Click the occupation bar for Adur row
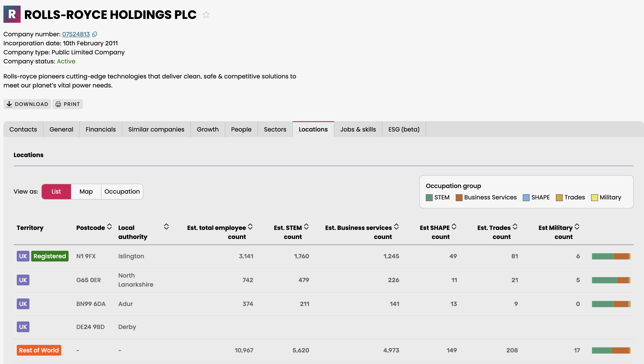 611,304
